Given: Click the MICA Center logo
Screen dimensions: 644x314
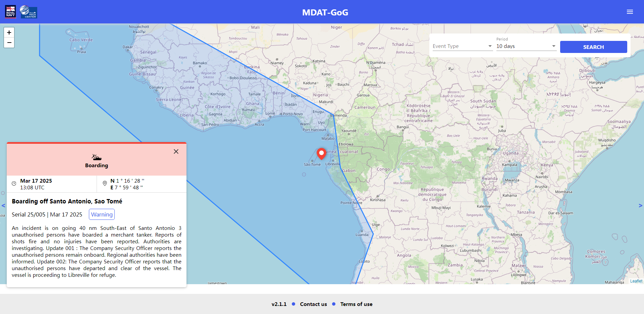Looking at the screenshot, I should tap(29, 12).
